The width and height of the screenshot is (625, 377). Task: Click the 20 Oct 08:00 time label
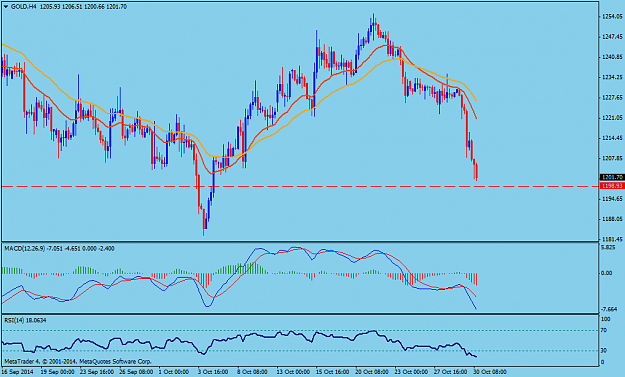click(371, 372)
